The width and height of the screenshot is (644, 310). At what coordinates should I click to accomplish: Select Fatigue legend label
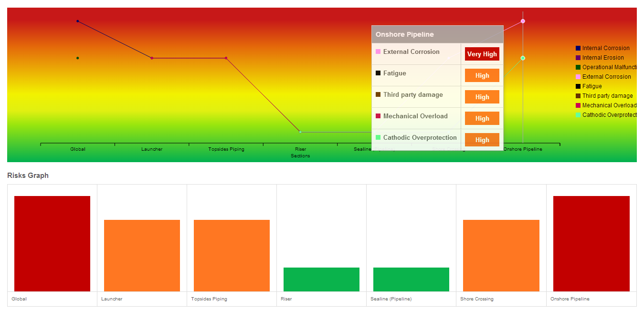[x=592, y=86]
